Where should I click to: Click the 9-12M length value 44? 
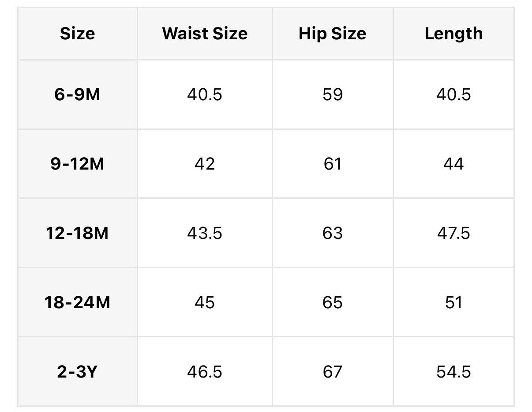[x=453, y=164]
